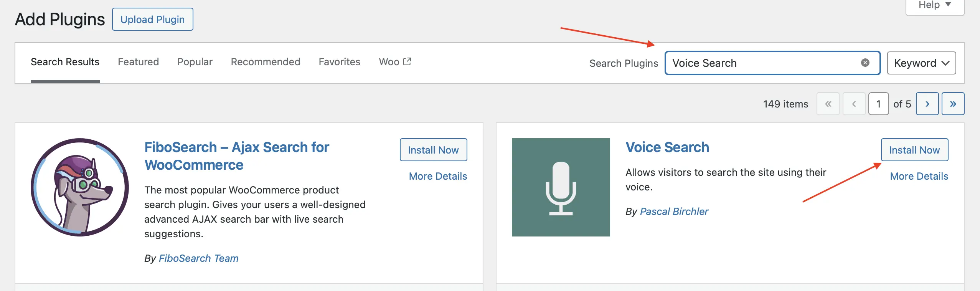Open the Keyword search type dropdown
The width and height of the screenshot is (980, 291).
pyautogui.click(x=921, y=63)
